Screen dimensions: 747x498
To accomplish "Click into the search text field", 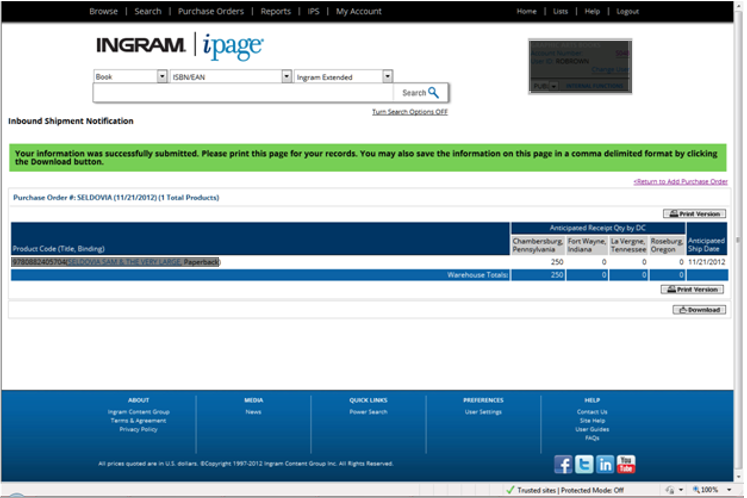I will point(243,92).
